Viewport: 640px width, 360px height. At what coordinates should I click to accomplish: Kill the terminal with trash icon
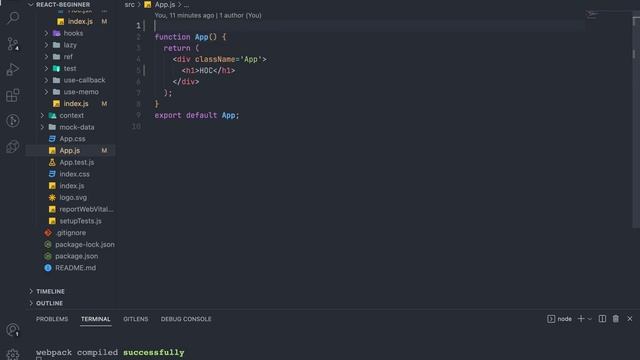(616, 319)
